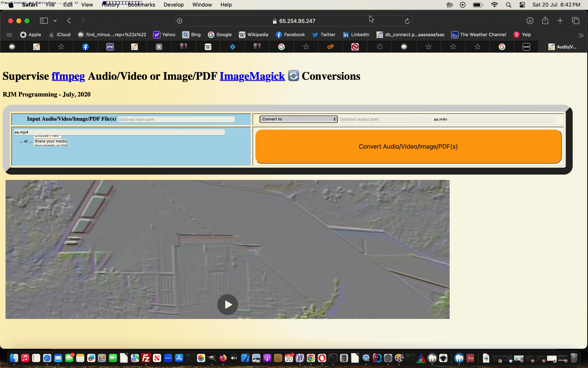The height and width of the screenshot is (368, 588).
Task: Open the Window menu
Action: pos(202,5)
